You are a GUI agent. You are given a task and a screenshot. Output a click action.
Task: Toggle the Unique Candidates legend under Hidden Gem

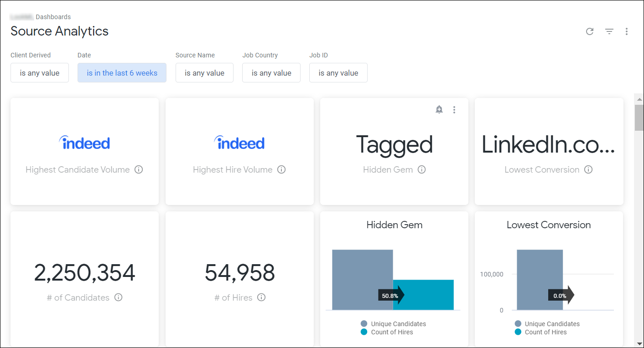pyautogui.click(x=393, y=323)
